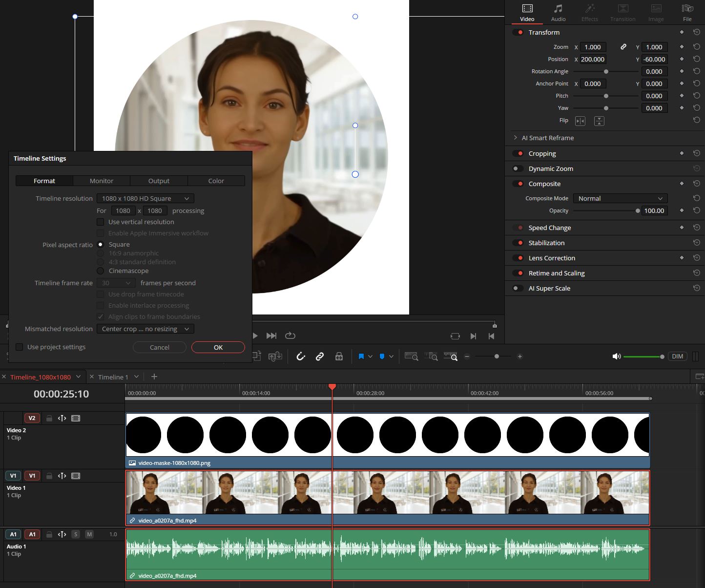Cancel the Timeline Settings dialog
The width and height of the screenshot is (705, 588).
click(159, 347)
